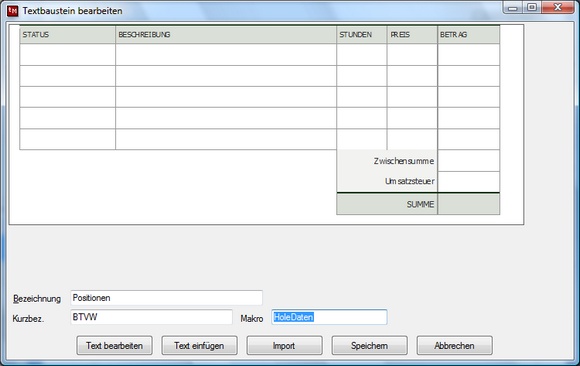This screenshot has width=580, height=366.
Task: Click the Umsatzsteuer label
Action: point(409,181)
